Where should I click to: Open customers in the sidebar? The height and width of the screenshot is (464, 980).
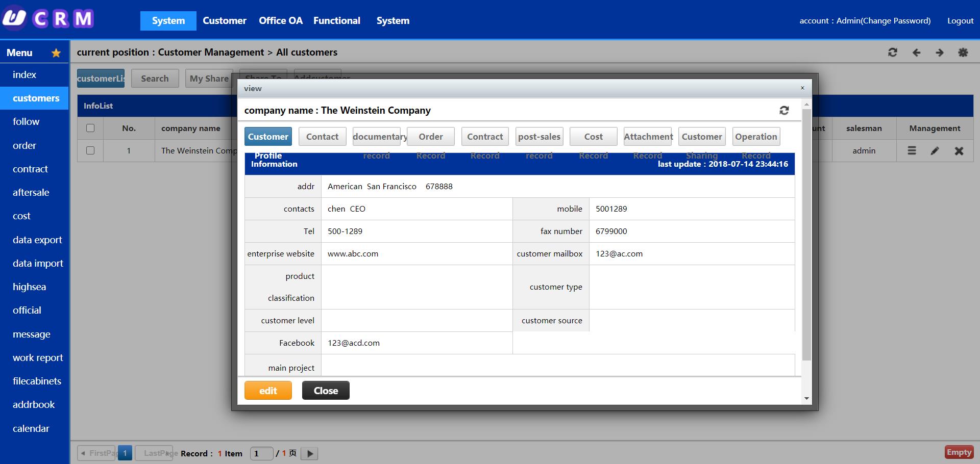[x=34, y=98]
